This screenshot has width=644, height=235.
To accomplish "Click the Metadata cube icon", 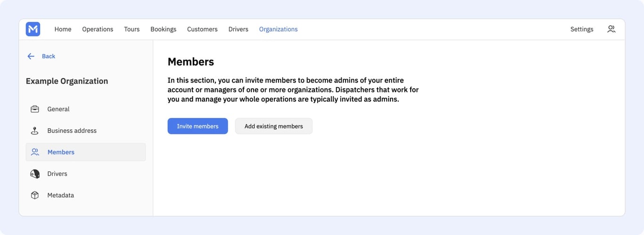I will [35, 195].
